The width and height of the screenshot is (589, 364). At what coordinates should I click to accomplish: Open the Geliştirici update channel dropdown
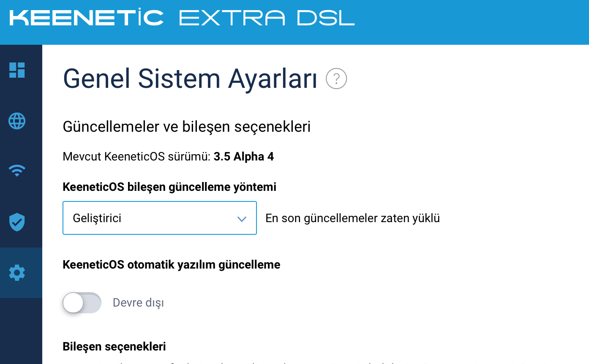tap(160, 218)
